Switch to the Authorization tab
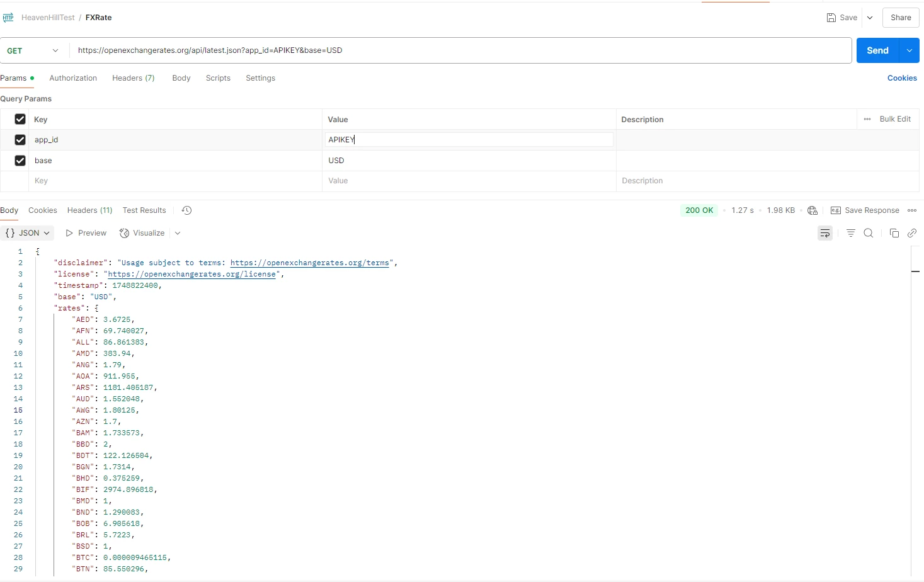924x582 pixels. click(x=73, y=78)
